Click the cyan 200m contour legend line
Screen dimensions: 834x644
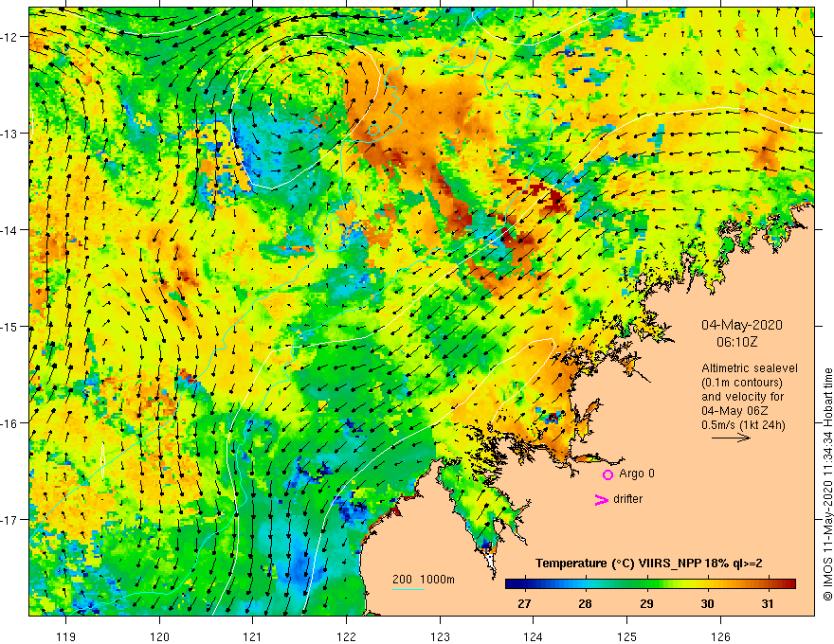point(408,589)
